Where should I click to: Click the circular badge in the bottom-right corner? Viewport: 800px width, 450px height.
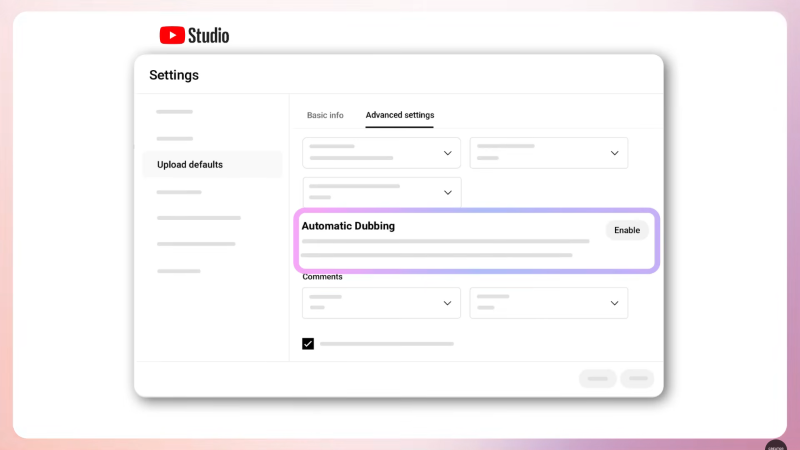tap(776, 445)
